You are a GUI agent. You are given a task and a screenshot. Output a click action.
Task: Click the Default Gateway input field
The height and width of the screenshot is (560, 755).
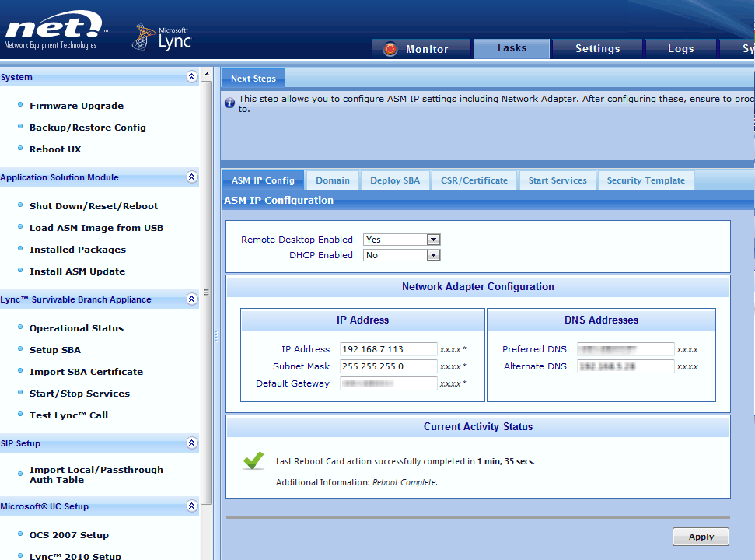[x=388, y=383]
